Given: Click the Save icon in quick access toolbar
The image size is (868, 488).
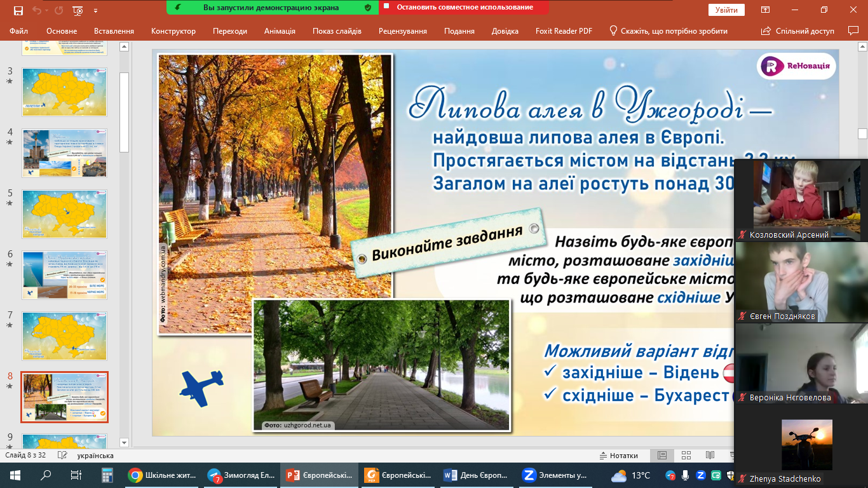Looking at the screenshot, I should pos(18,10).
